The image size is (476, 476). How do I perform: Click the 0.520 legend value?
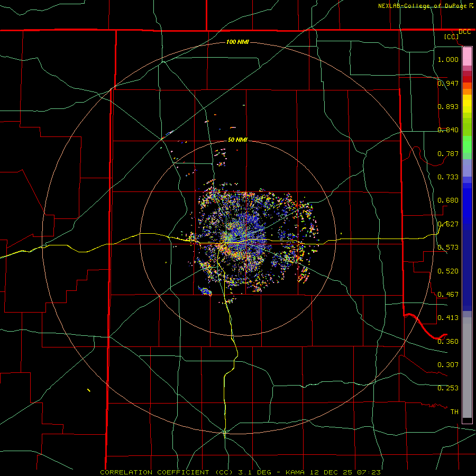[448, 271]
